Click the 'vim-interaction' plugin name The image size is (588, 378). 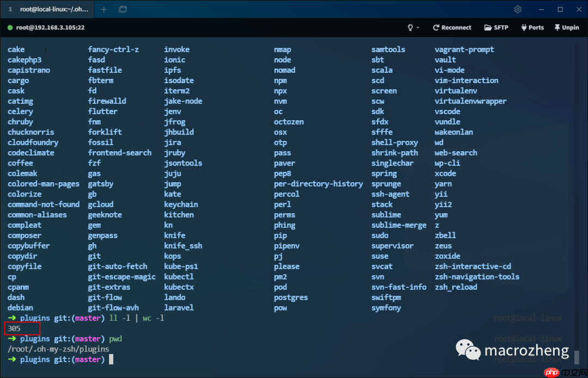pyautogui.click(x=467, y=80)
